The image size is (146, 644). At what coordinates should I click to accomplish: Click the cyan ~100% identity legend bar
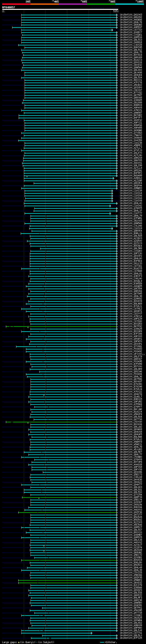tap(130, 4)
